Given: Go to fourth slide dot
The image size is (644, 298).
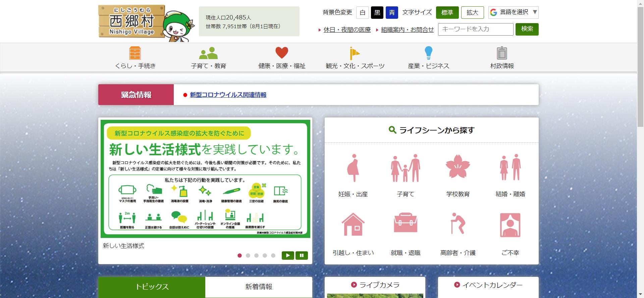Looking at the screenshot, I should pyautogui.click(x=265, y=255).
